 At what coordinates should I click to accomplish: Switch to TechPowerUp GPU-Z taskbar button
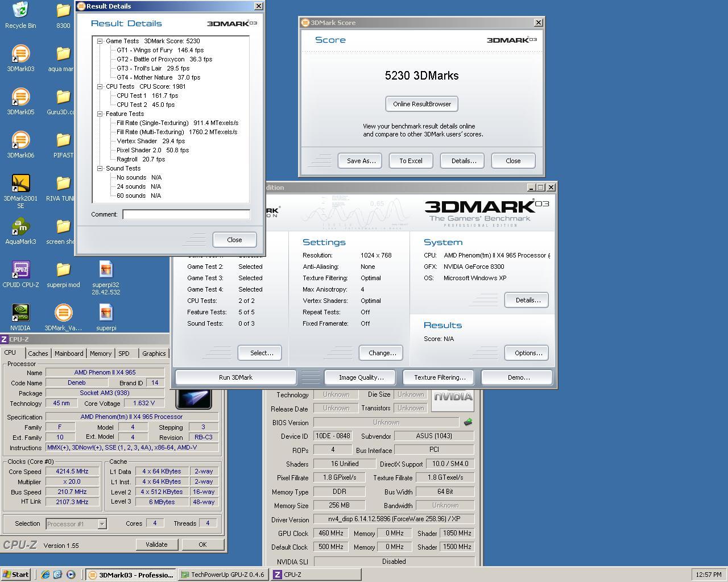(223, 575)
